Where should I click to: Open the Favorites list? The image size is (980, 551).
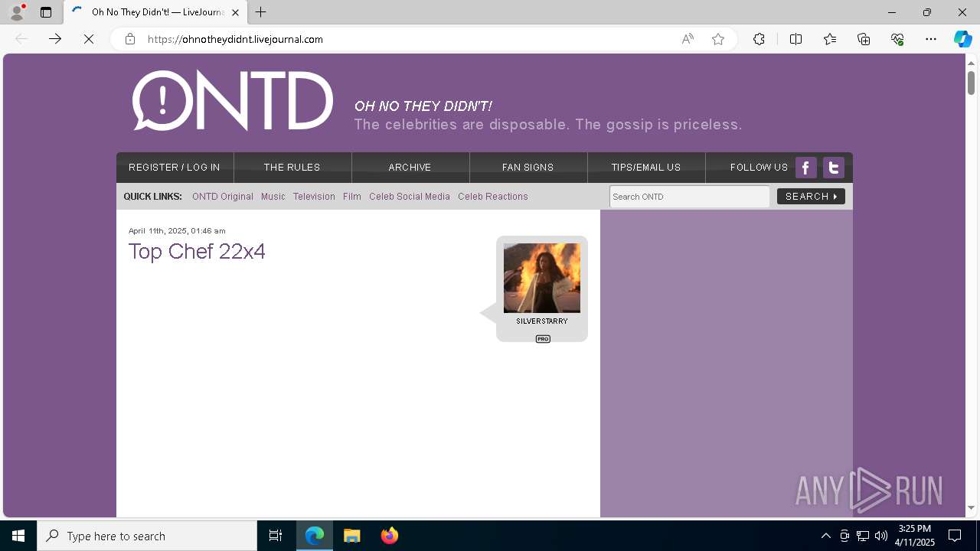pos(830,39)
